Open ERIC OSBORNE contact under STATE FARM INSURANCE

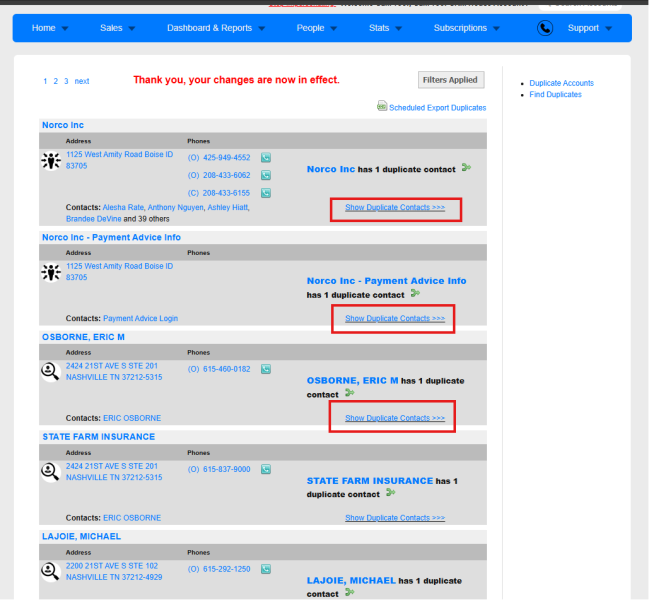tap(132, 518)
